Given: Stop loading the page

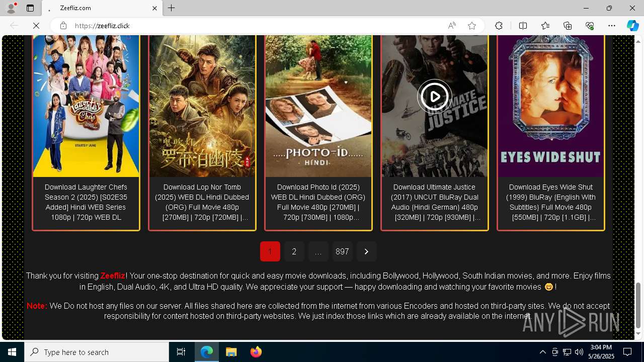Looking at the screenshot, I should pos(36,26).
